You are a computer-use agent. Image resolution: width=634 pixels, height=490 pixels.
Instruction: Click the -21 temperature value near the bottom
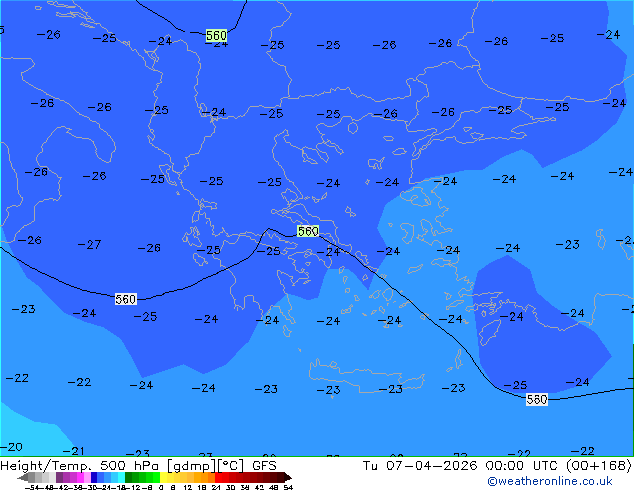click(x=74, y=451)
